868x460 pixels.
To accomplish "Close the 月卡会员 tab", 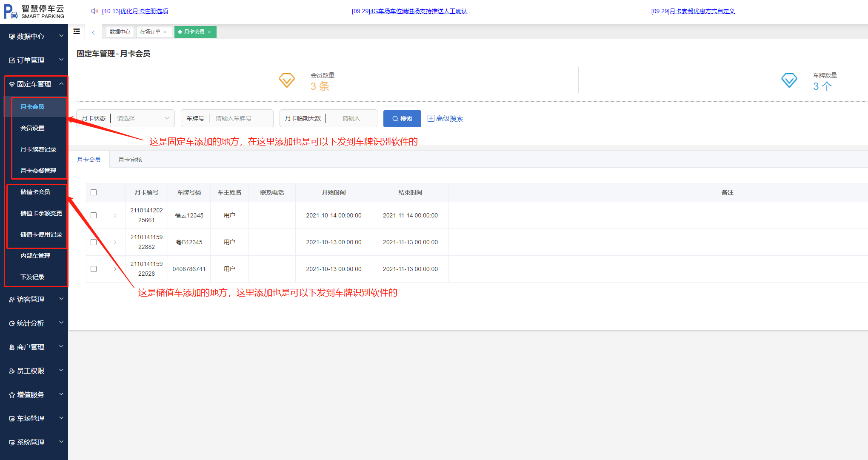I will point(210,32).
